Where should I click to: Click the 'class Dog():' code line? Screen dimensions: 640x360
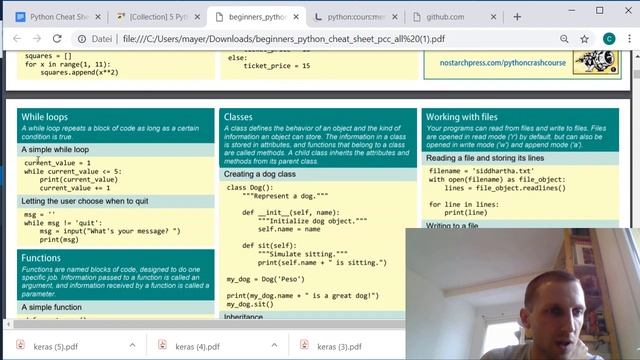tap(250, 188)
